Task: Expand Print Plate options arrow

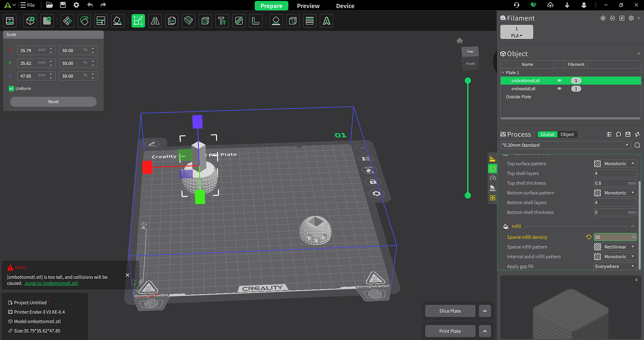Action: (x=484, y=331)
